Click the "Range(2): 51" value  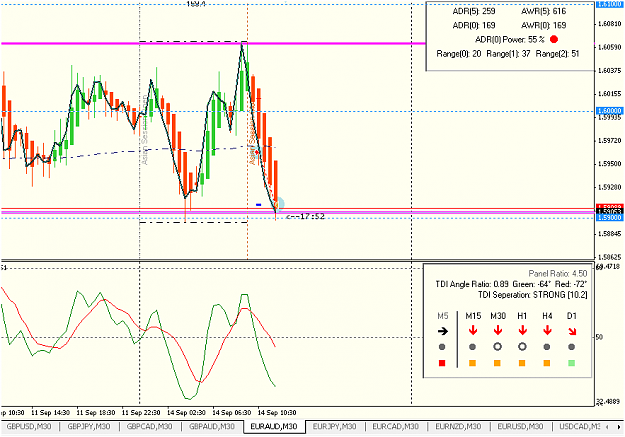tap(557, 53)
